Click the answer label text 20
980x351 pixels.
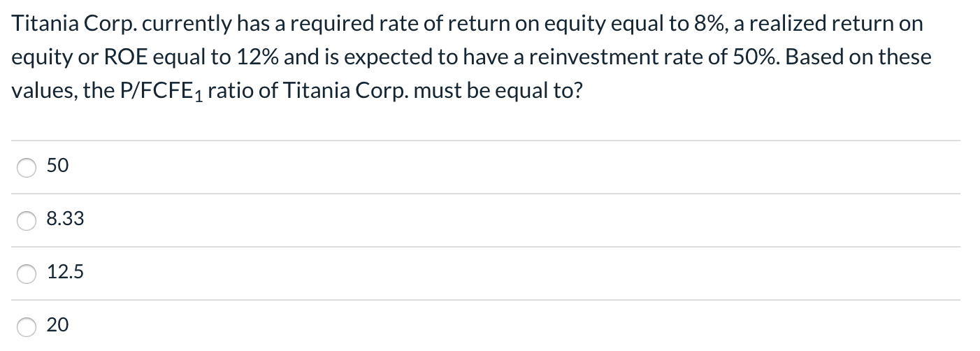click(57, 325)
